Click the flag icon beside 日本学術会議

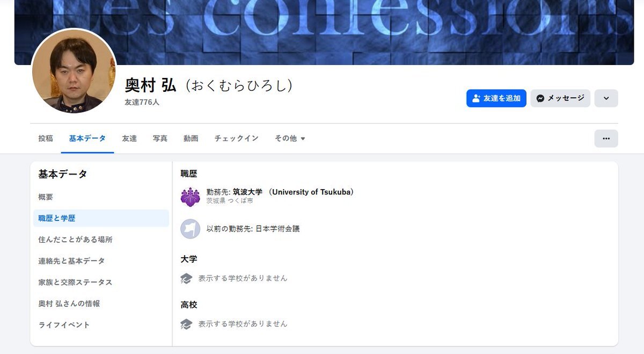click(190, 229)
